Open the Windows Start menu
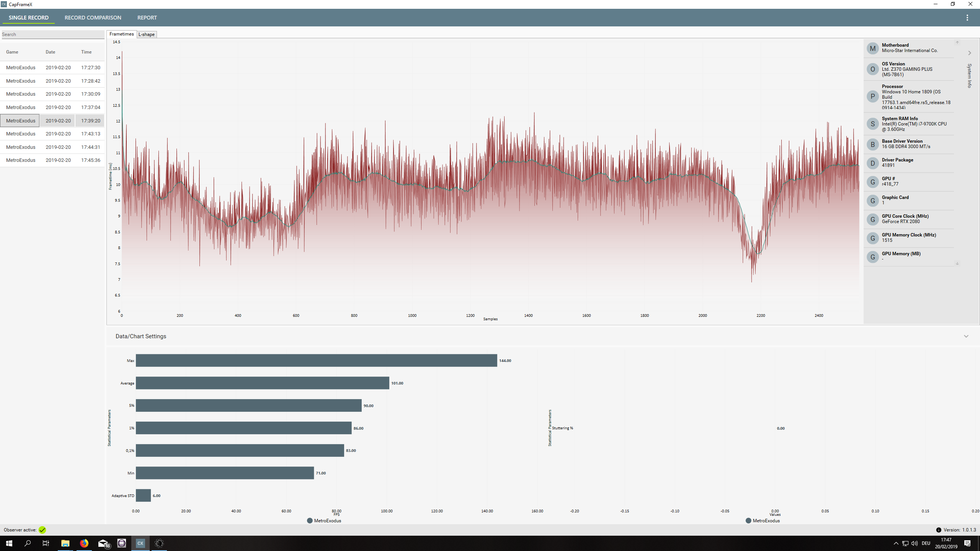 [9, 543]
